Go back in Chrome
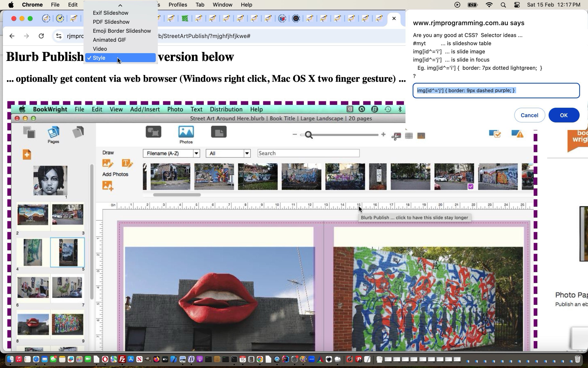This screenshot has height=368, width=588. click(12, 36)
